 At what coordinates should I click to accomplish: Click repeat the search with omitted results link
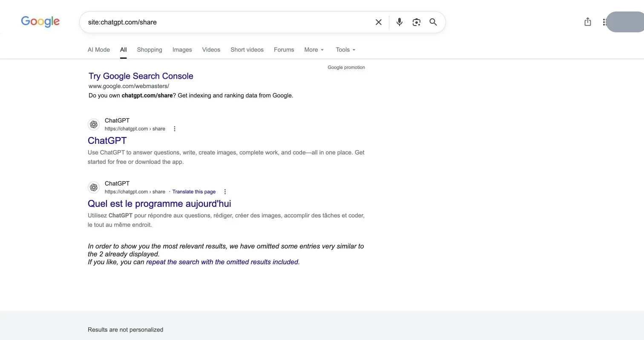(x=223, y=262)
